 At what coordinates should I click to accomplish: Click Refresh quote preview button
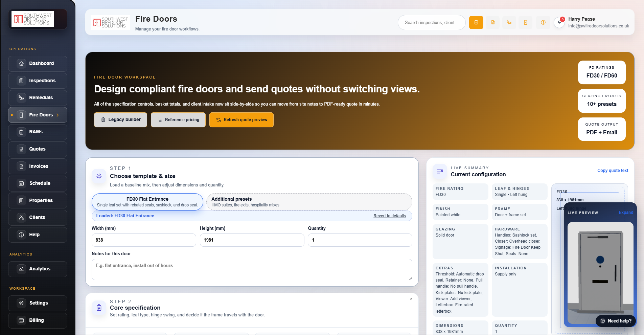[x=241, y=120]
